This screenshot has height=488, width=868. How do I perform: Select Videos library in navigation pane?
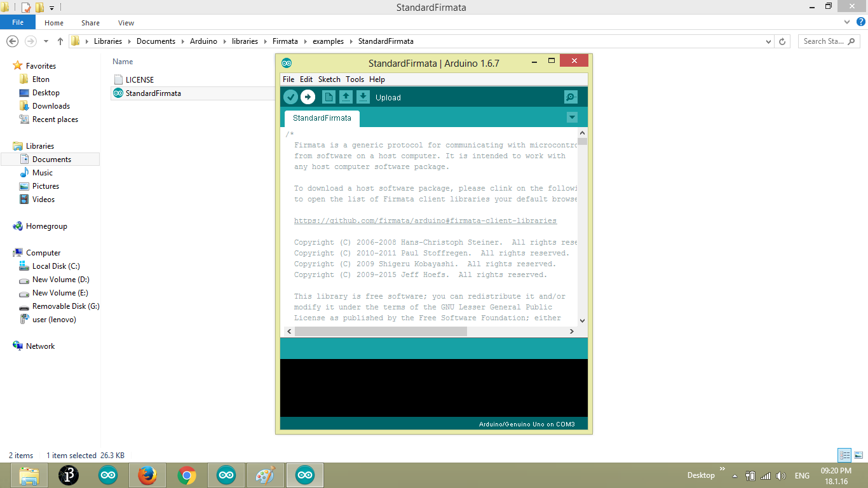pos(43,200)
